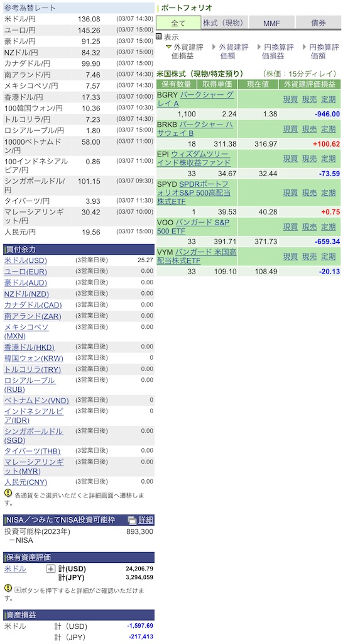Click 現買 for VYM

click(x=290, y=257)
